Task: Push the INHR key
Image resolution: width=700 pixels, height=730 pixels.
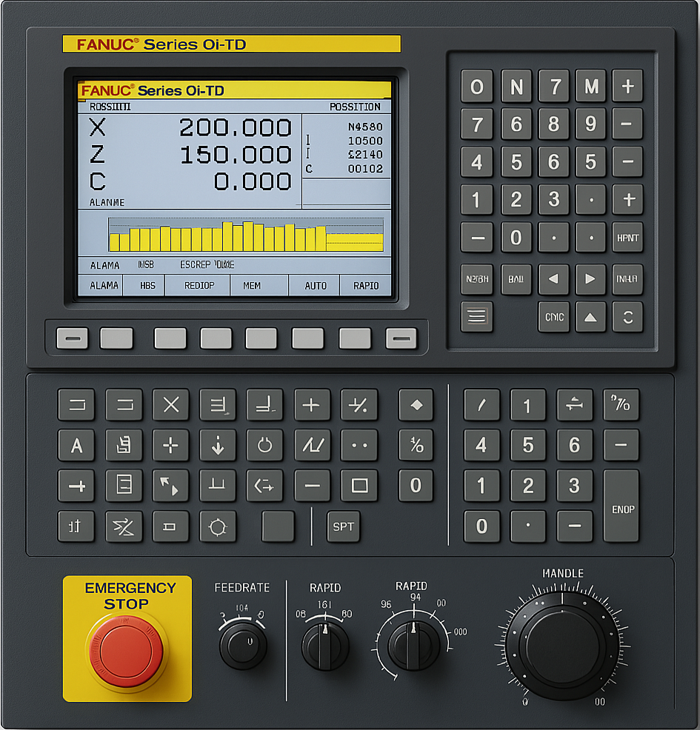Action: [627, 279]
